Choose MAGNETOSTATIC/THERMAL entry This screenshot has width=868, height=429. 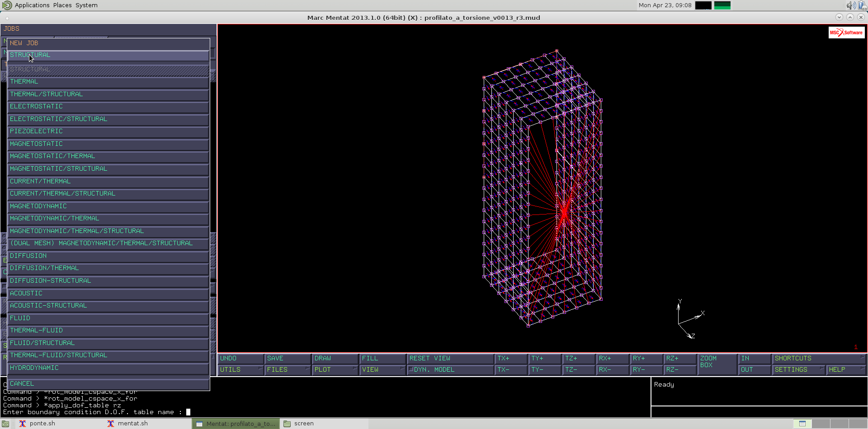(108, 156)
